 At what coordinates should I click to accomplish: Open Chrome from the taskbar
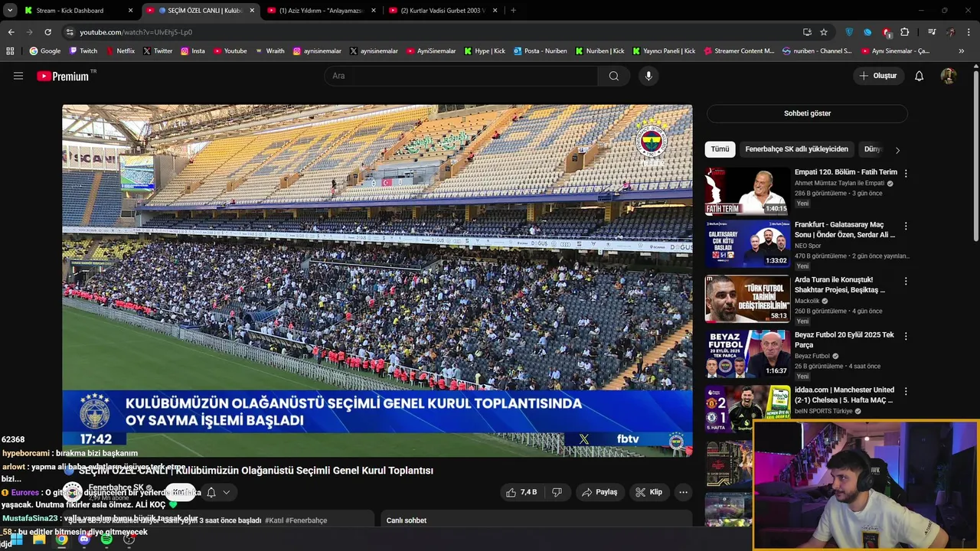click(x=61, y=540)
